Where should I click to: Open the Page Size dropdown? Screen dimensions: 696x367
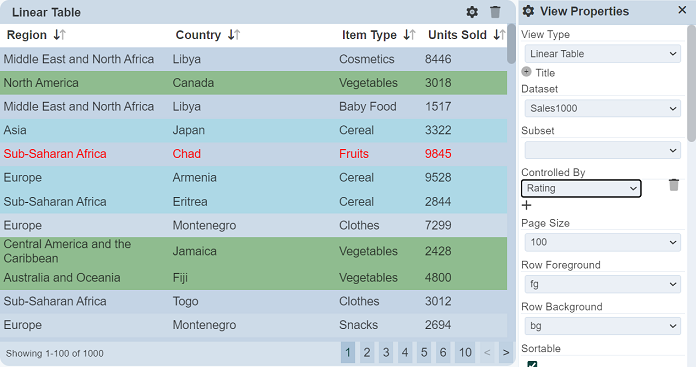click(x=602, y=242)
